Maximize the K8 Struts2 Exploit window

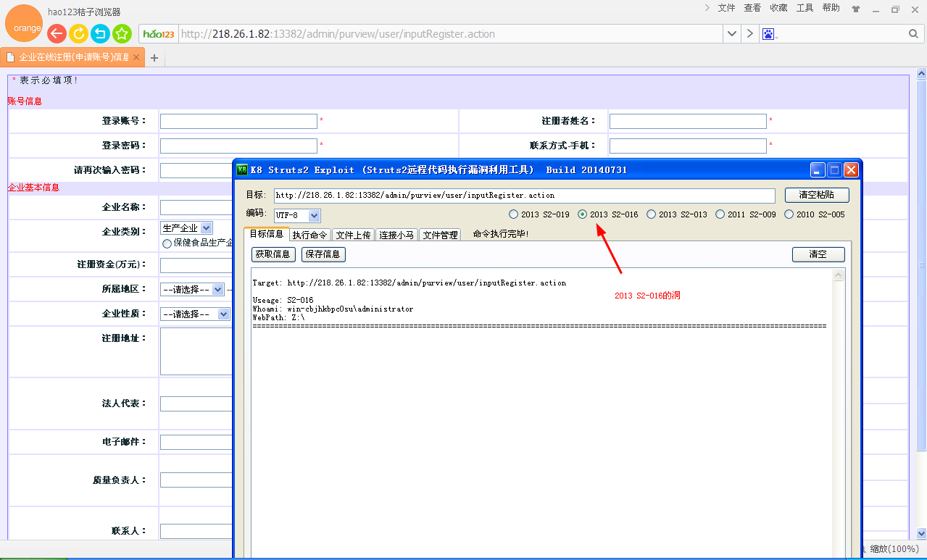click(834, 170)
